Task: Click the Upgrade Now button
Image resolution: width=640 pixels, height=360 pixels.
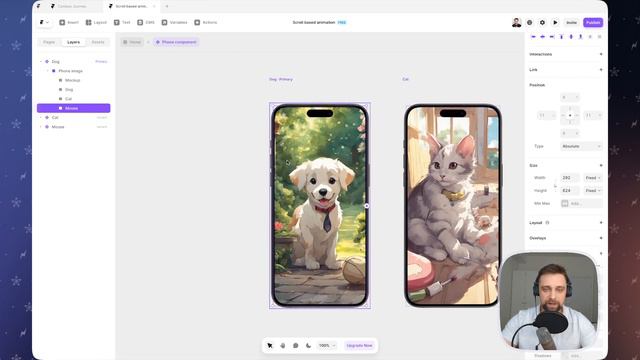Action: pos(359,345)
